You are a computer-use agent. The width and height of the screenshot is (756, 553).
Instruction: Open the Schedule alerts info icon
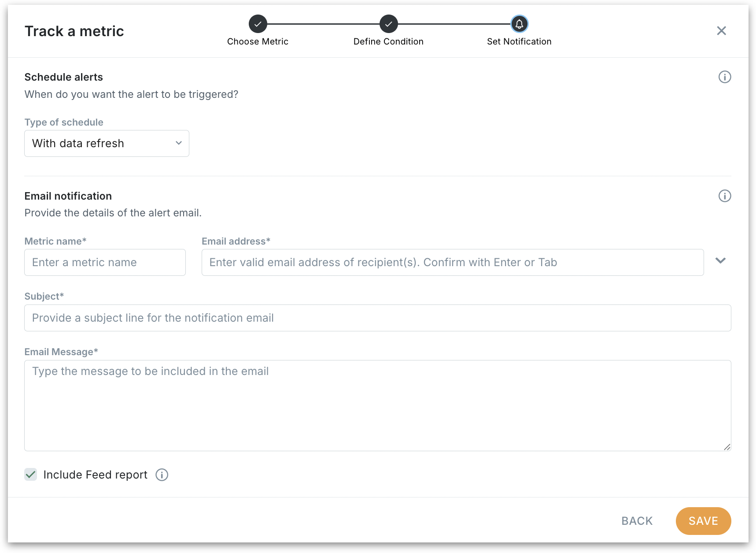(724, 77)
